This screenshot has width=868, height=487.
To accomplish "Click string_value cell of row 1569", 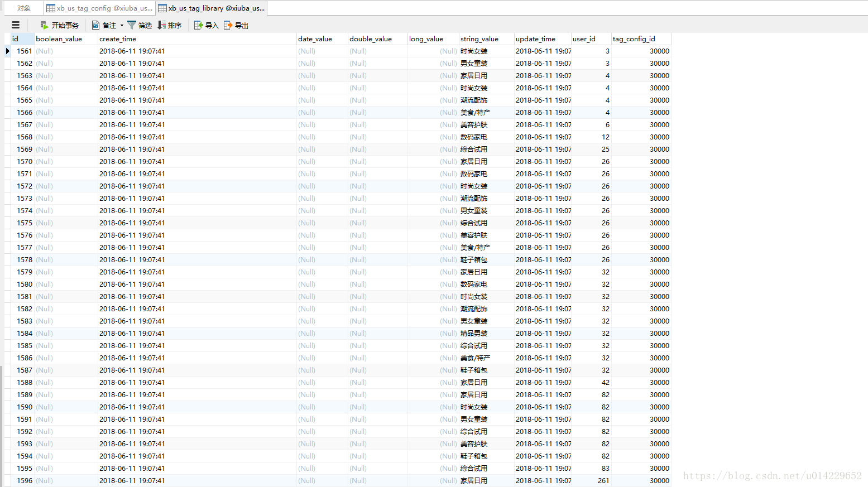I will click(x=486, y=150).
